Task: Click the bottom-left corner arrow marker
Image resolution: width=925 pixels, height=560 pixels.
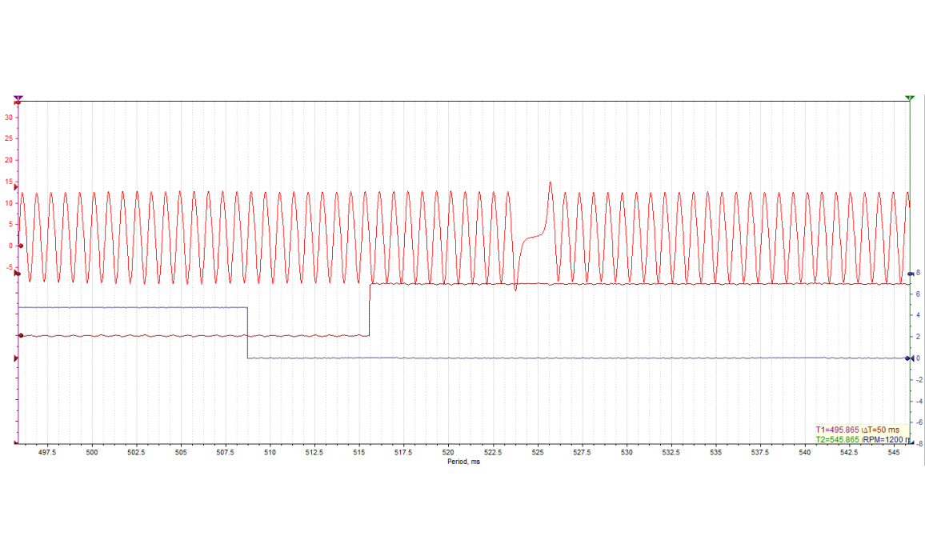Action: coord(16,443)
